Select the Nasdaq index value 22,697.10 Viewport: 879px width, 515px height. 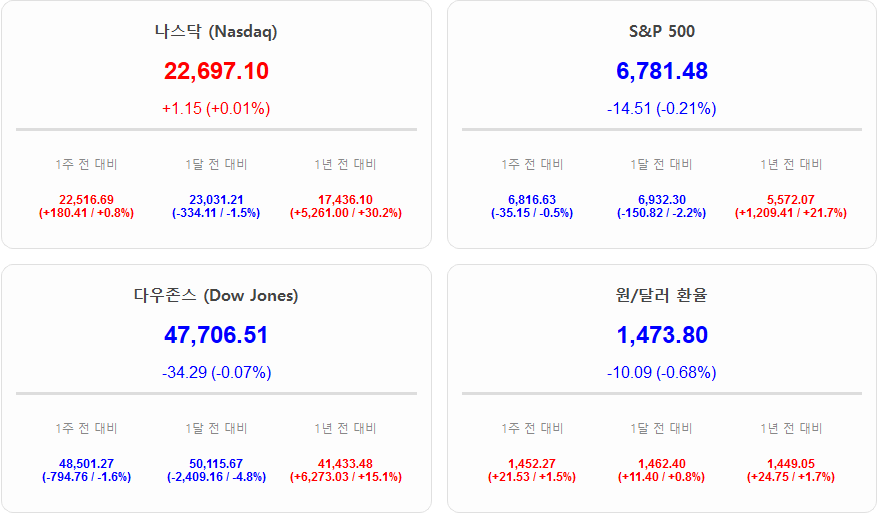tap(216, 71)
